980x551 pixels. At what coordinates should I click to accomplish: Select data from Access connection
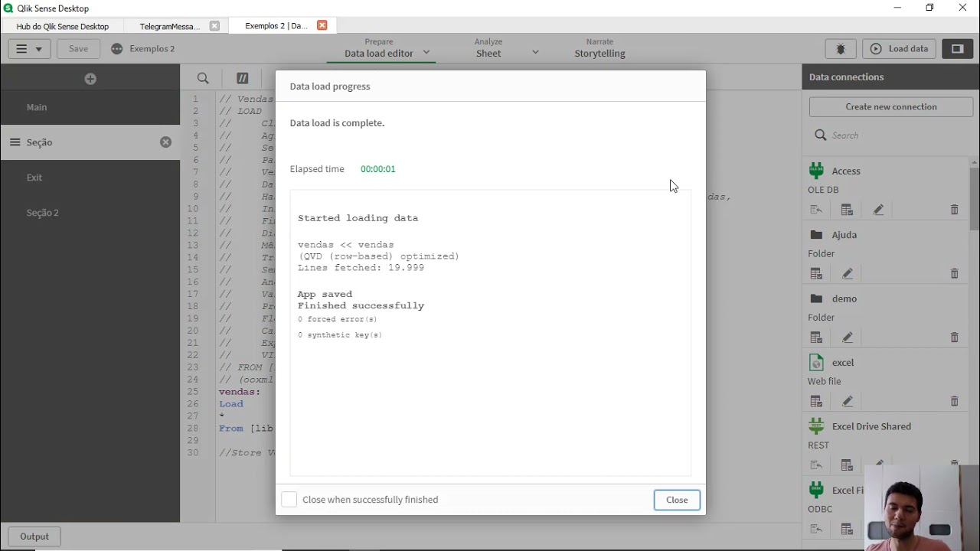(x=847, y=210)
